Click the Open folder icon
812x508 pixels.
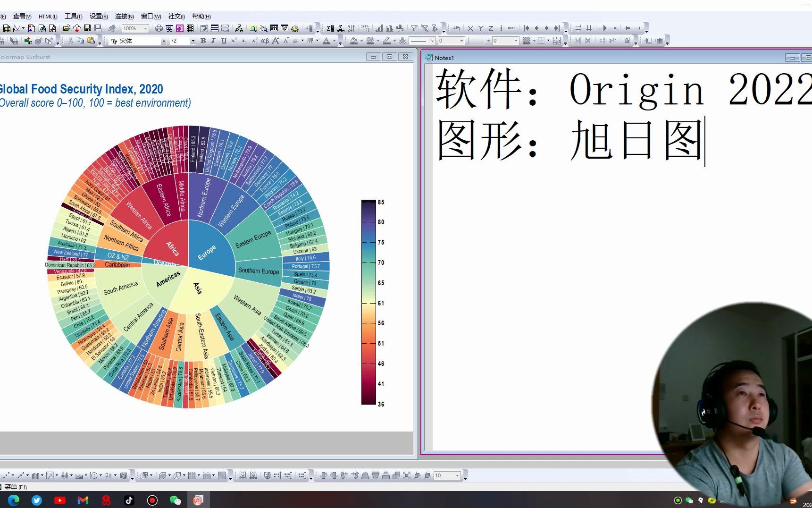pos(67,29)
